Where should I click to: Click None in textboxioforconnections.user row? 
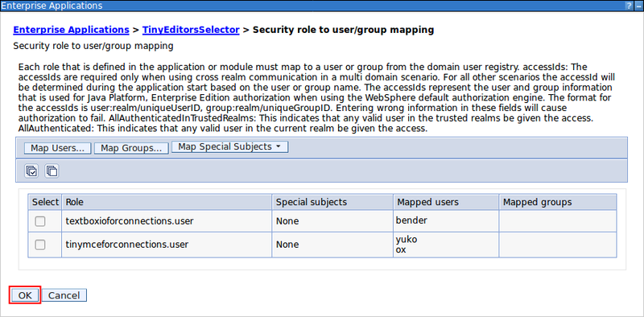[287, 221]
